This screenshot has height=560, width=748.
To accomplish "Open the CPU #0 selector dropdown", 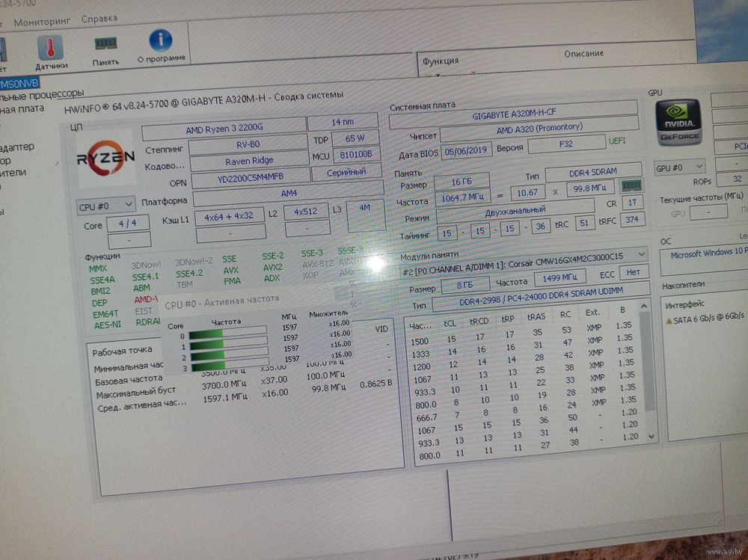I will (105, 205).
